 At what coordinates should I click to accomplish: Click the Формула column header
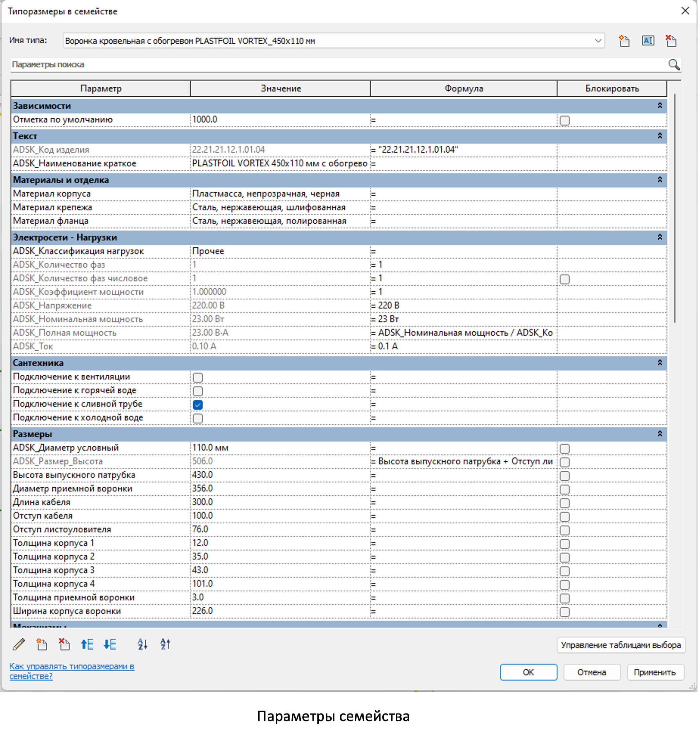click(x=463, y=88)
